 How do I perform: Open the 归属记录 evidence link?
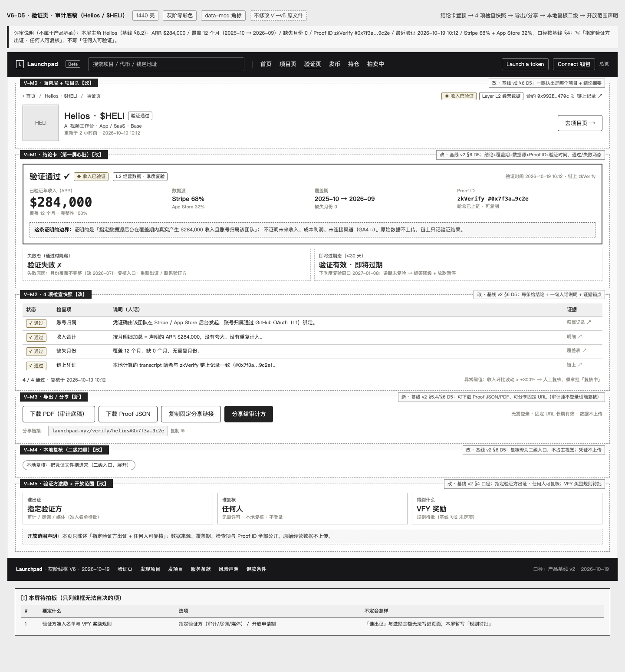click(579, 323)
